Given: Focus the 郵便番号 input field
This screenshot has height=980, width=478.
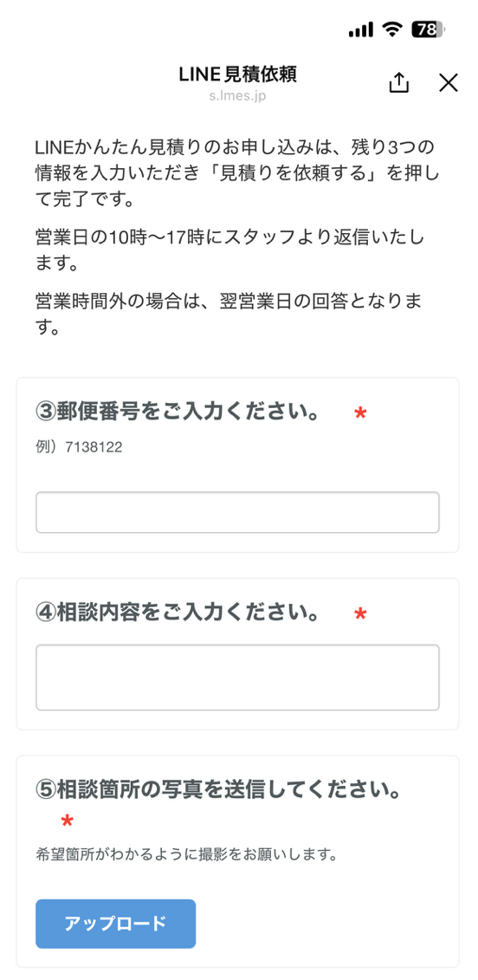Looking at the screenshot, I should 237,512.
